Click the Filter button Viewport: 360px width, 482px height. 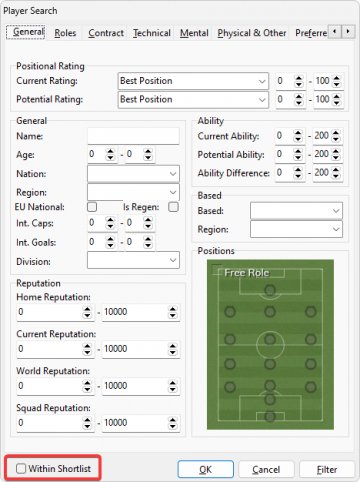327,469
